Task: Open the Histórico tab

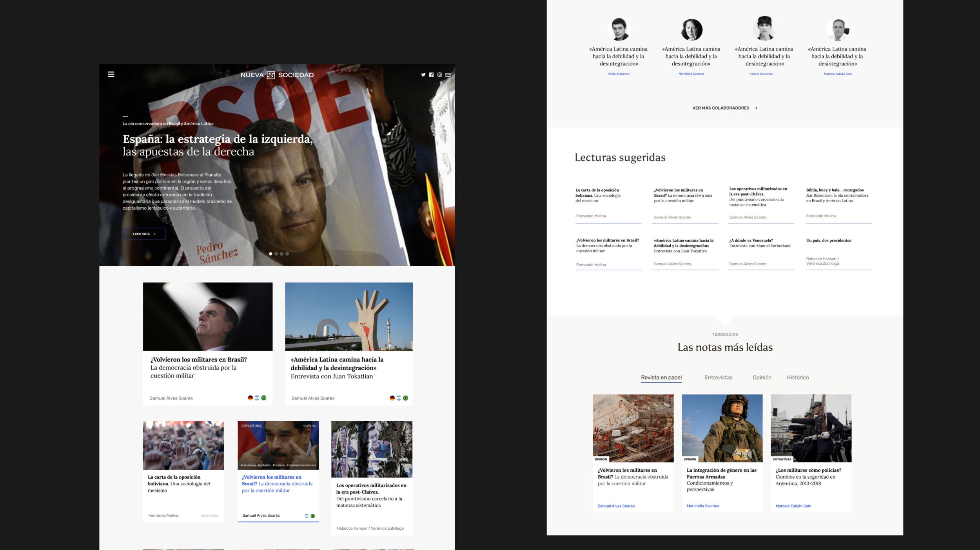Action: click(x=797, y=377)
